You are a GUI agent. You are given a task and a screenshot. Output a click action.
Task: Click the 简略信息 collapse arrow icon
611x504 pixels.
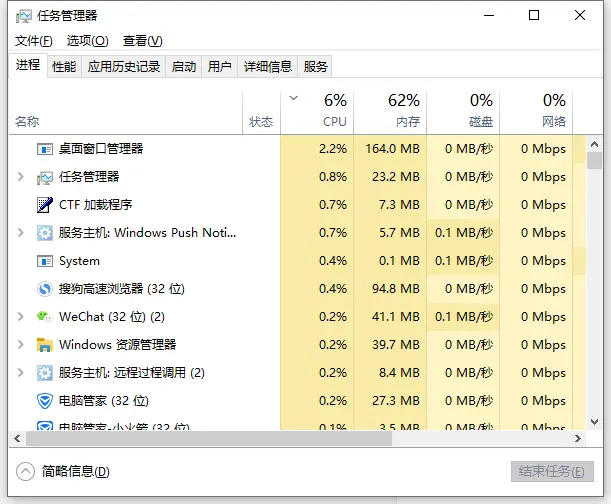coord(26,472)
